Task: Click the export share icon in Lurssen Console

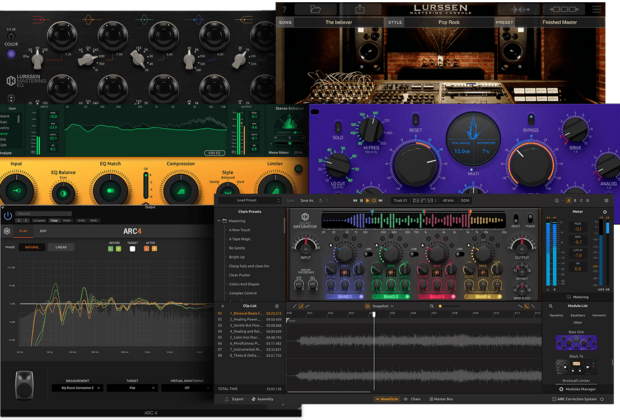Action: (x=359, y=9)
